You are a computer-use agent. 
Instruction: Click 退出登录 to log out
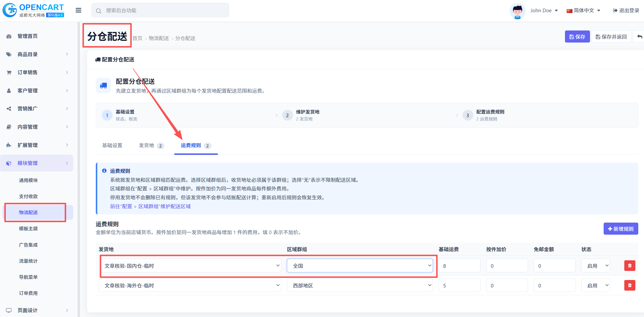point(626,11)
